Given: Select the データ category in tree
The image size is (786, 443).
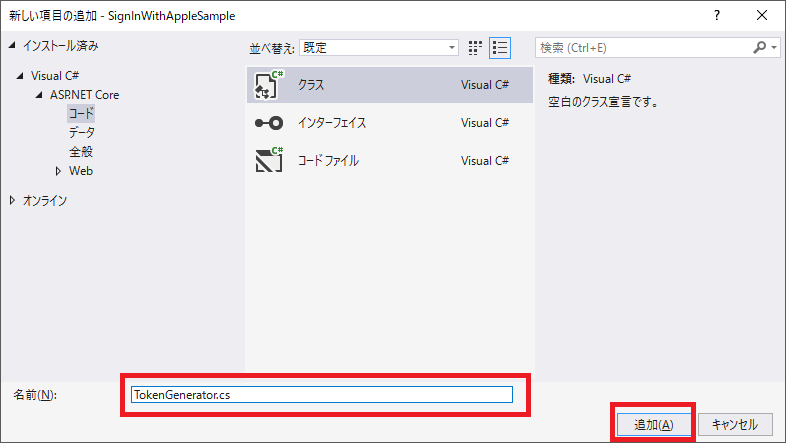Looking at the screenshot, I should [82, 132].
